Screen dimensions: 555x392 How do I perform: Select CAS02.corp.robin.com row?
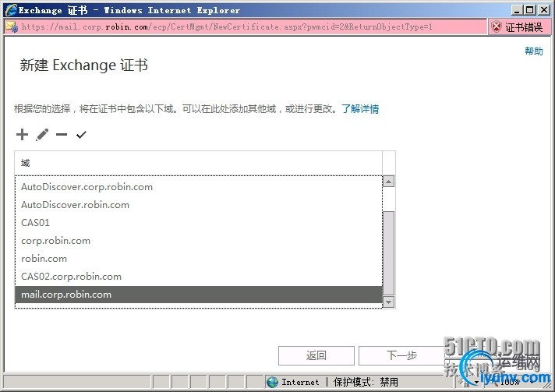pyautogui.click(x=199, y=277)
